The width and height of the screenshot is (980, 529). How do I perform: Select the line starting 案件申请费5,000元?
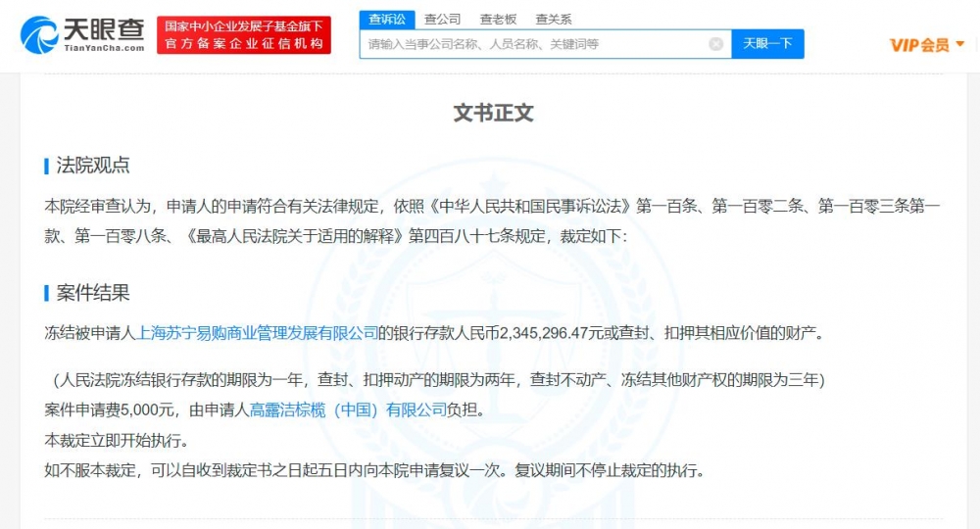point(265,409)
